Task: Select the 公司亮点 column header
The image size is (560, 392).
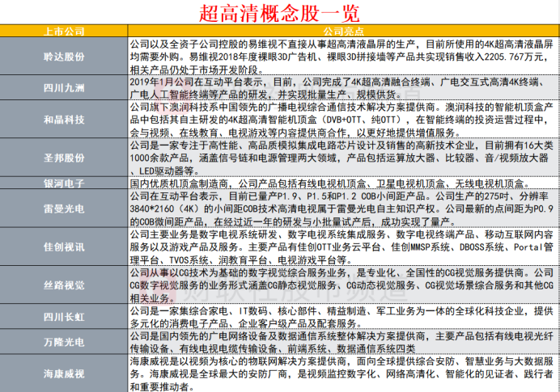Action: pyautogui.click(x=343, y=32)
